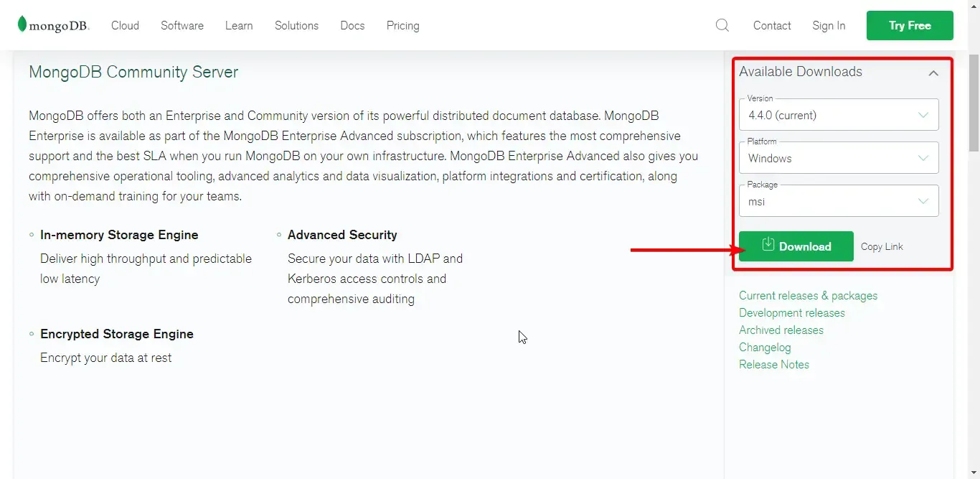Select version 4.4.0 from Version field
980x479 pixels.
(x=839, y=115)
